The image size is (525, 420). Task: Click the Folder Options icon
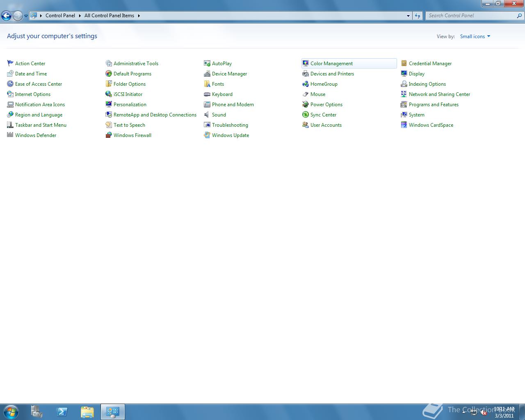click(109, 84)
